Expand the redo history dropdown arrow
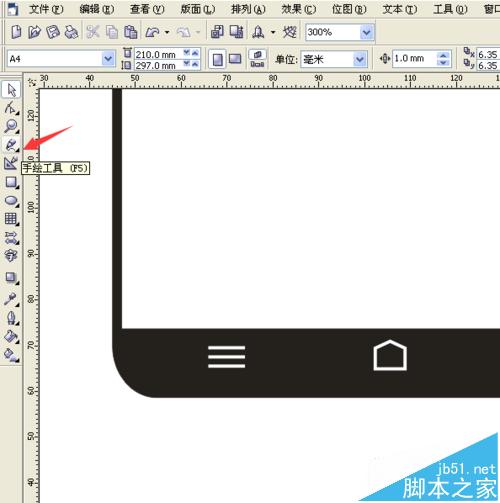500x503 pixels. (198, 32)
